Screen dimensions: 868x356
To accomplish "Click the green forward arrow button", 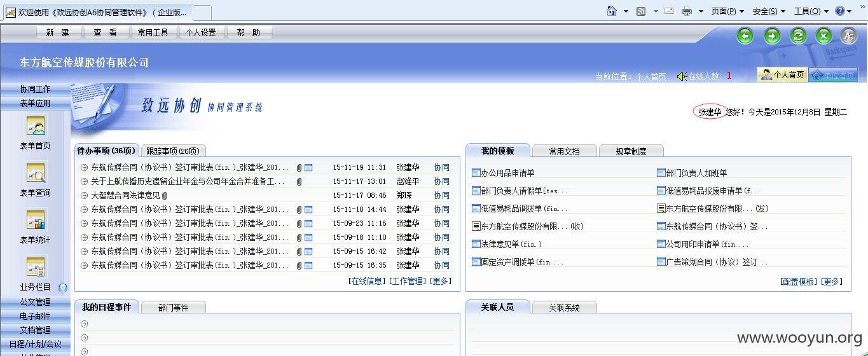I will tap(772, 36).
